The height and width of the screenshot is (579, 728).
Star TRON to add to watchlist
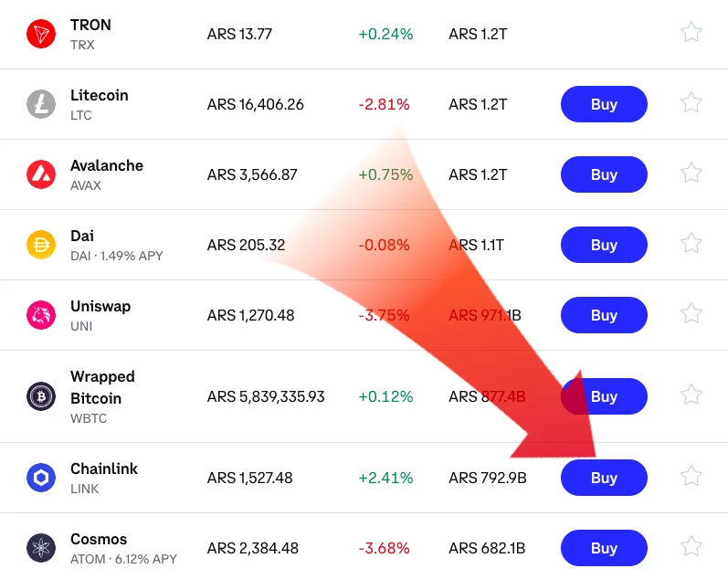click(x=691, y=33)
